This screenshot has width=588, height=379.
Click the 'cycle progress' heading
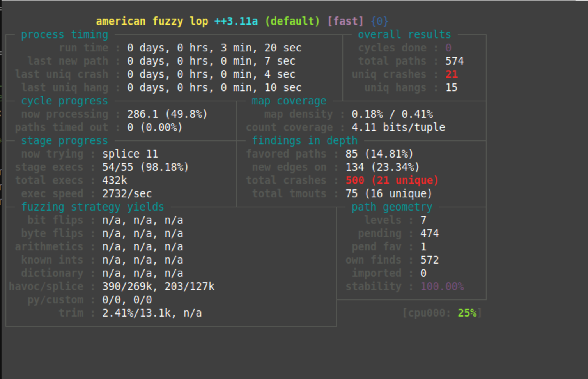(x=64, y=101)
